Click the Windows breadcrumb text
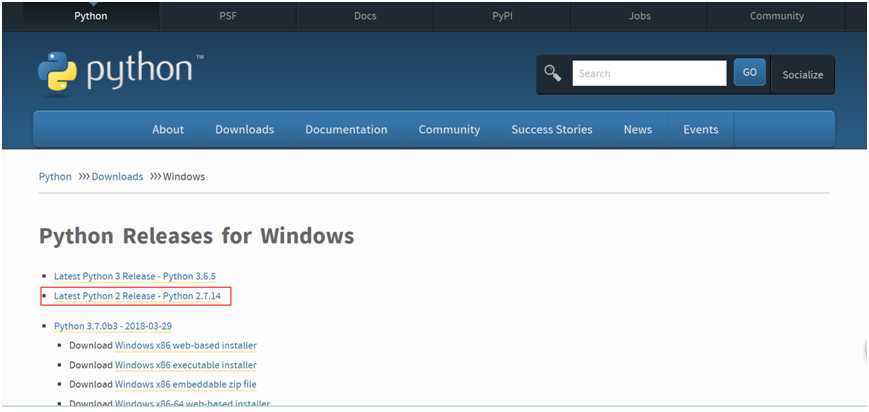The image size is (869, 412). point(184,177)
